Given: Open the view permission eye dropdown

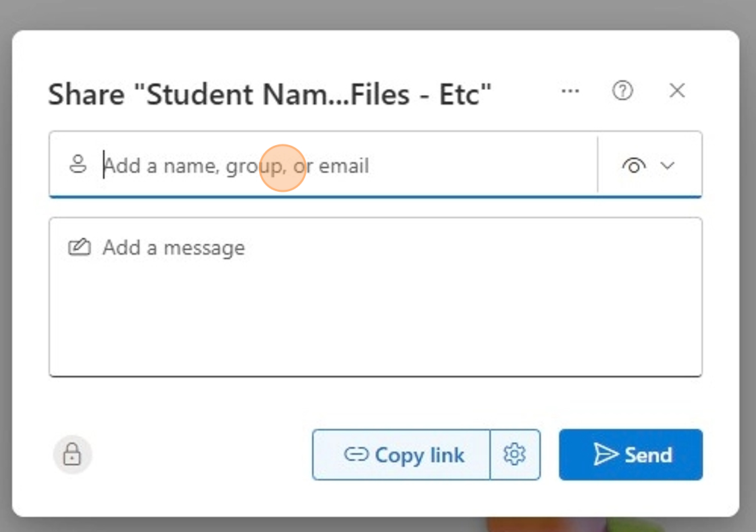Looking at the screenshot, I should (x=649, y=165).
